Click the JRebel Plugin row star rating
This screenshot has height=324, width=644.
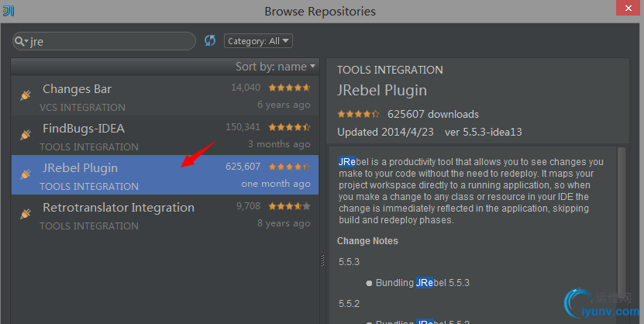pyautogui.click(x=289, y=167)
